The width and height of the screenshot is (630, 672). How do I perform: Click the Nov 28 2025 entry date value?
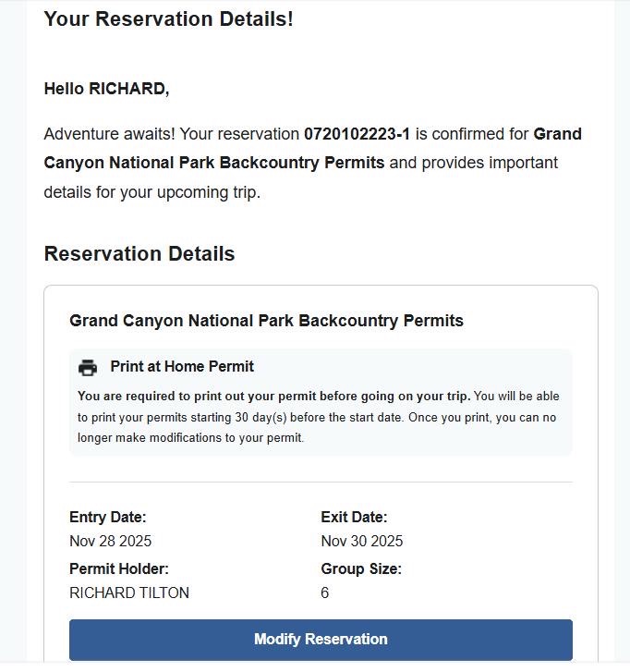point(110,541)
